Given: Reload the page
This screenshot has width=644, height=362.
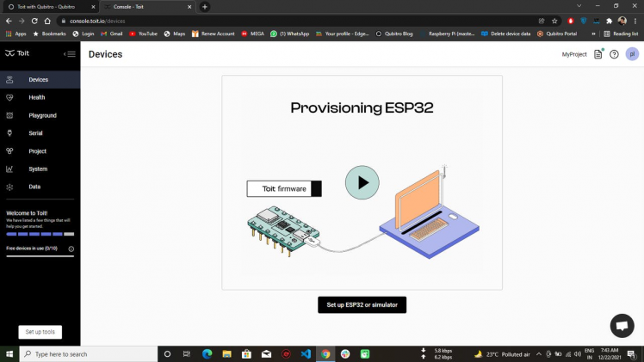Looking at the screenshot, I should click(x=34, y=21).
